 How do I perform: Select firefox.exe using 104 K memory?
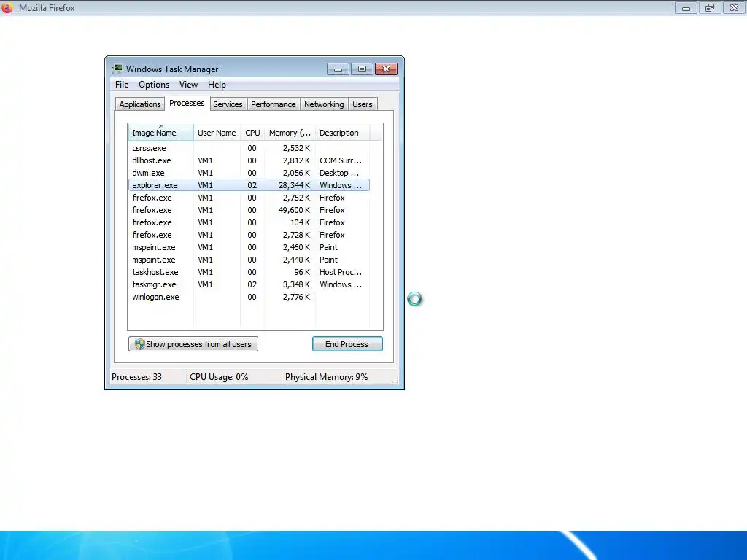249,222
